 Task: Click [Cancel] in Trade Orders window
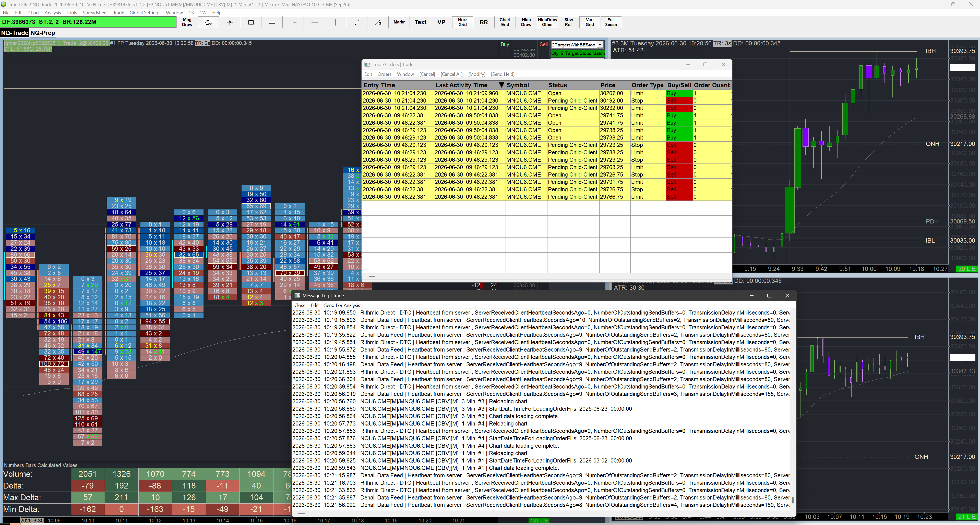pyautogui.click(x=427, y=74)
